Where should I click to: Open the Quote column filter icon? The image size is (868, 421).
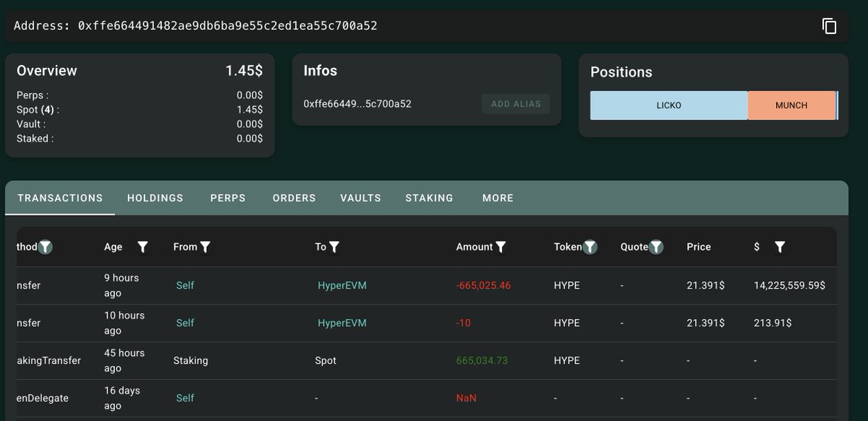[656, 247]
